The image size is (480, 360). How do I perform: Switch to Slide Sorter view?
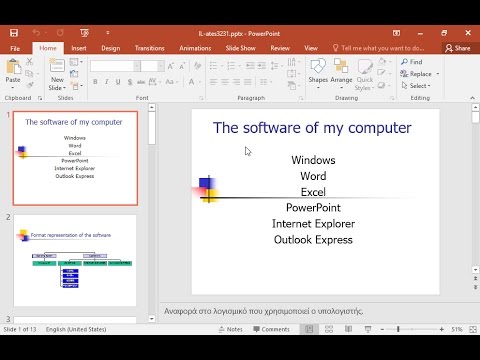coord(329,329)
